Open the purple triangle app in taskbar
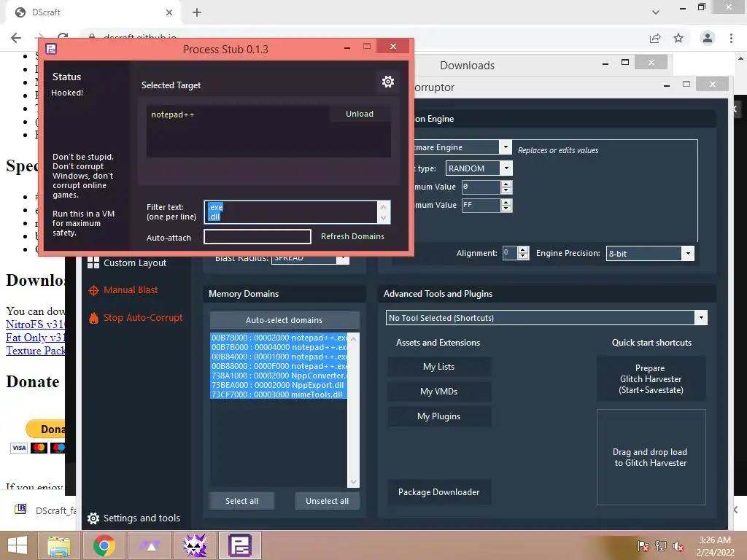Image resolution: width=747 pixels, height=560 pixels. pos(149,545)
